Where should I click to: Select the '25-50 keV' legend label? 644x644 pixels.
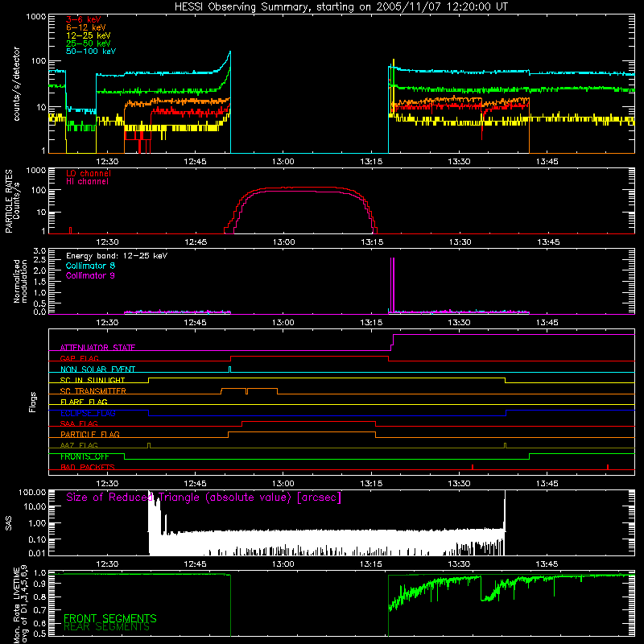point(89,43)
